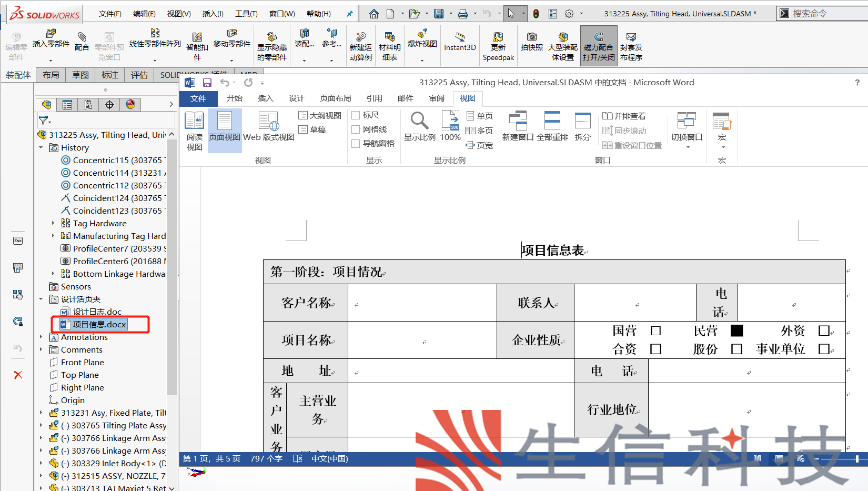Check the 事业单位 box in the form
The image size is (868, 491).
click(824, 349)
